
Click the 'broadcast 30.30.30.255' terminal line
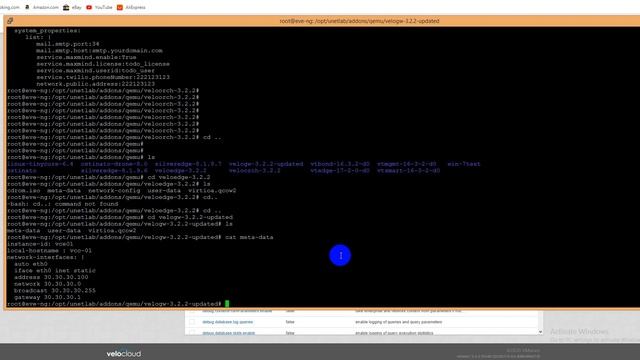[x=55, y=291]
